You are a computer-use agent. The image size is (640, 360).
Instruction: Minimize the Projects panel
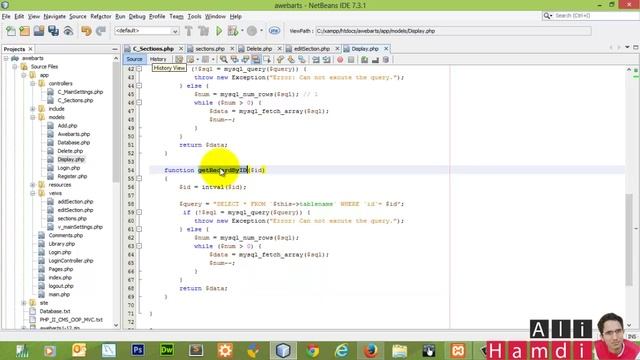115,49
